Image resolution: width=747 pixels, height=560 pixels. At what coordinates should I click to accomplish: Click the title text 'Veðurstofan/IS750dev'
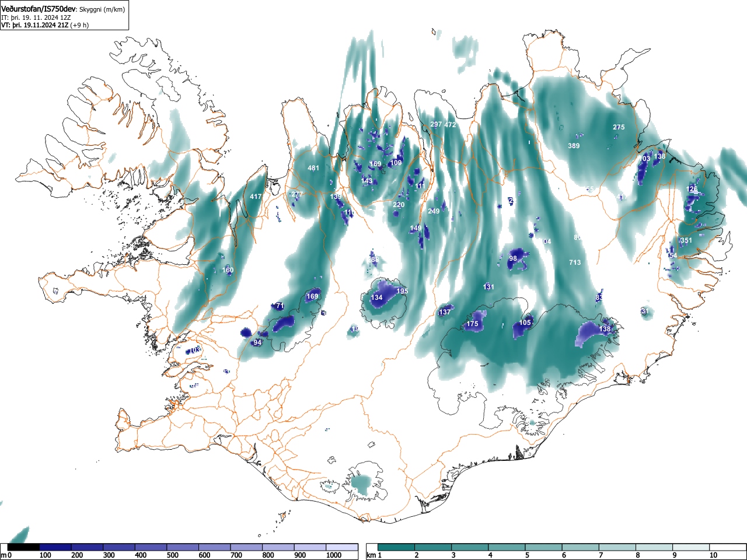[x=39, y=9]
